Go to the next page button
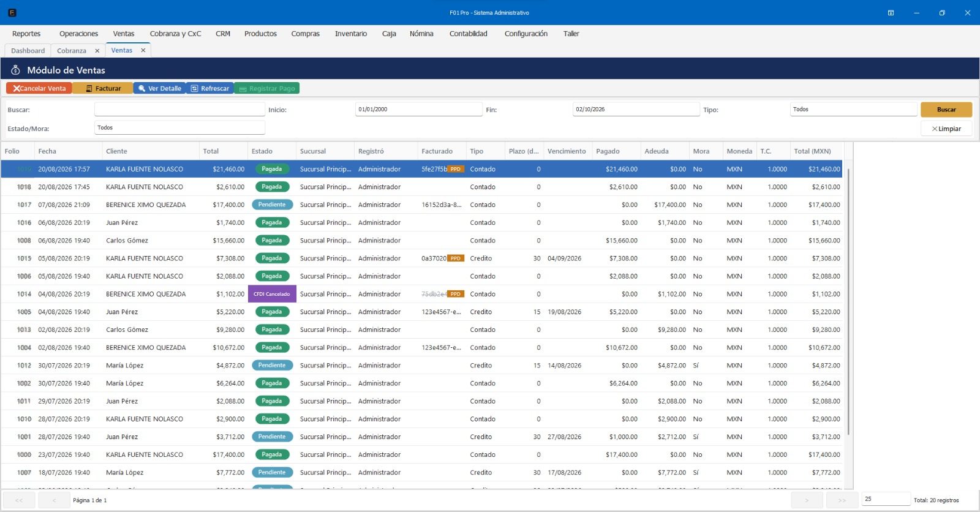Screen dimensions: 980x512 click(807, 500)
